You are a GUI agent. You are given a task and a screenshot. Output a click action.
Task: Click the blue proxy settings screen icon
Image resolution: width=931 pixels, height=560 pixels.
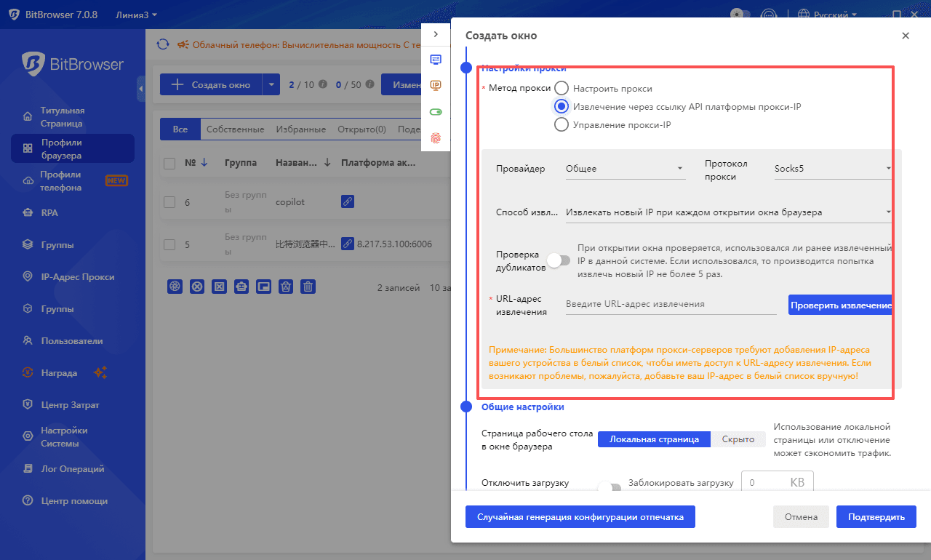tap(435, 60)
